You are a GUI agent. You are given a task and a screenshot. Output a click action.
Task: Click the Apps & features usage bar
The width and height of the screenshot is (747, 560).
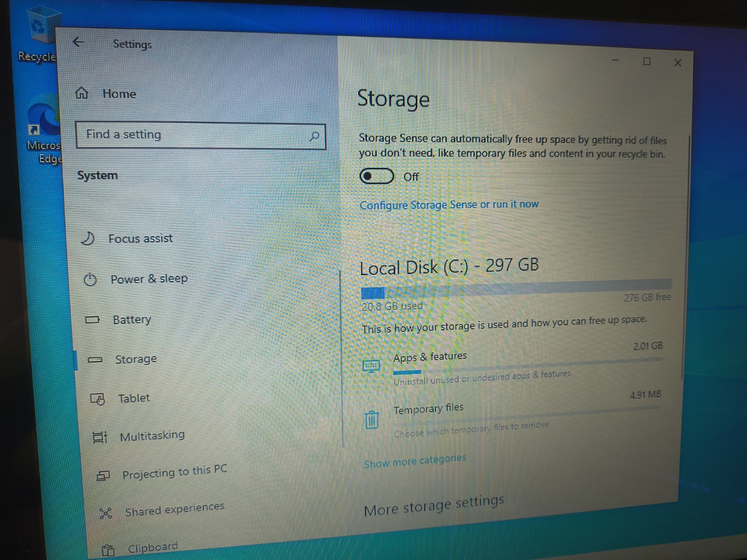coord(528,367)
